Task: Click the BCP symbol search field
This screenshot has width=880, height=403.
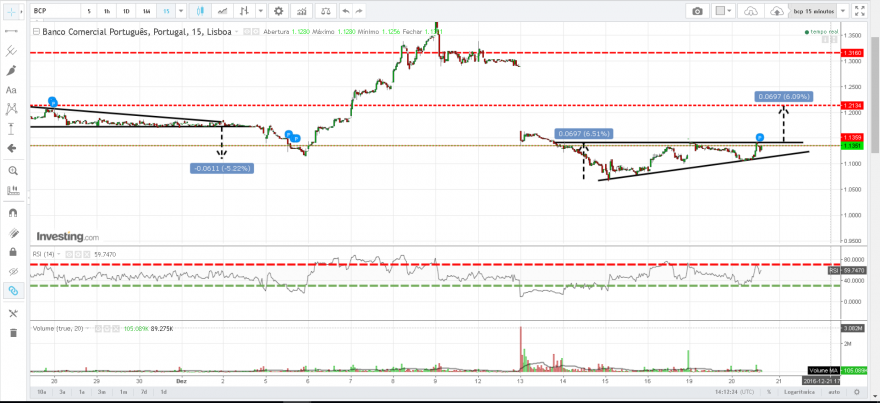Action: point(54,11)
